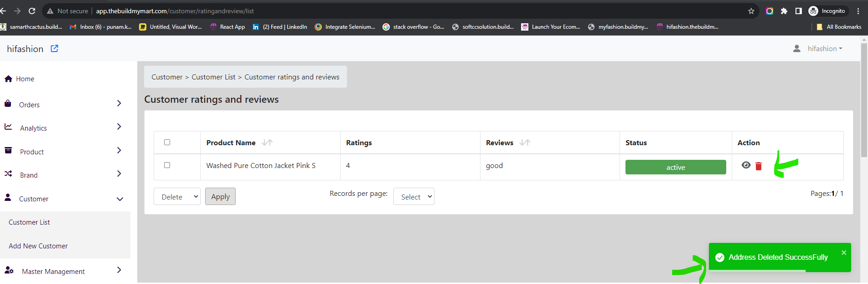Open the browser extensions puzzle icon
The height and width of the screenshot is (284, 868).
[784, 11]
